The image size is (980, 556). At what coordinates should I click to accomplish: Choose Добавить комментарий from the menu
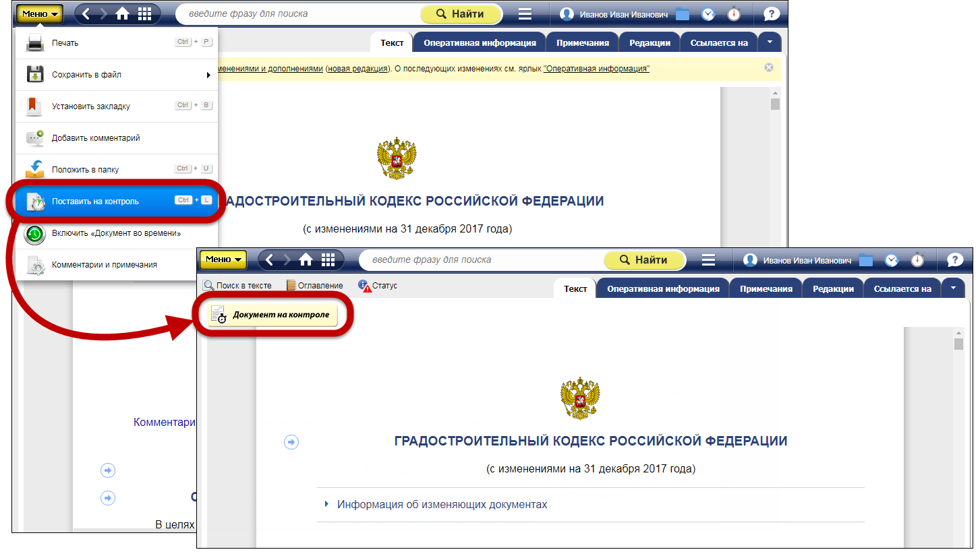[95, 138]
